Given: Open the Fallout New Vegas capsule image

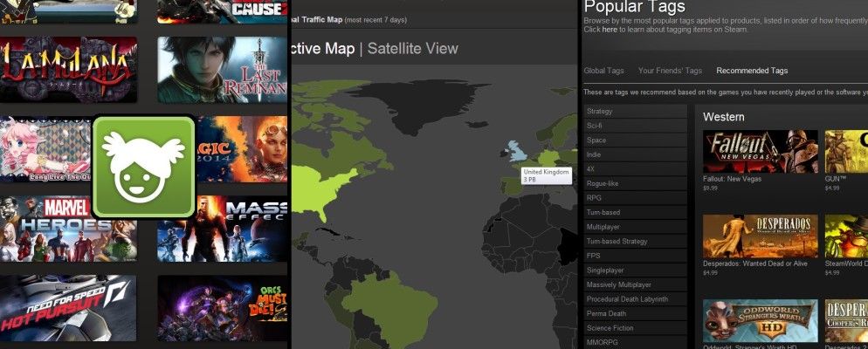Looking at the screenshot, I should 760,152.
